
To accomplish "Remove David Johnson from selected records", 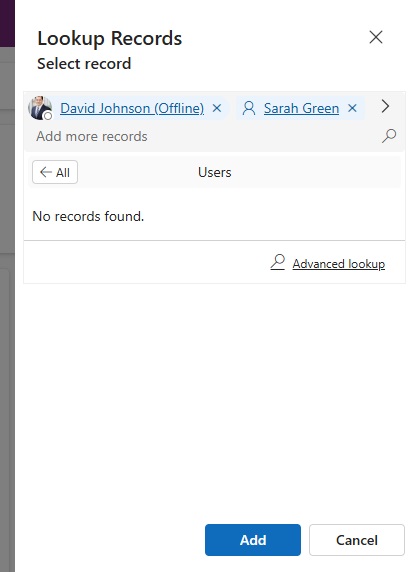I will (x=217, y=108).
